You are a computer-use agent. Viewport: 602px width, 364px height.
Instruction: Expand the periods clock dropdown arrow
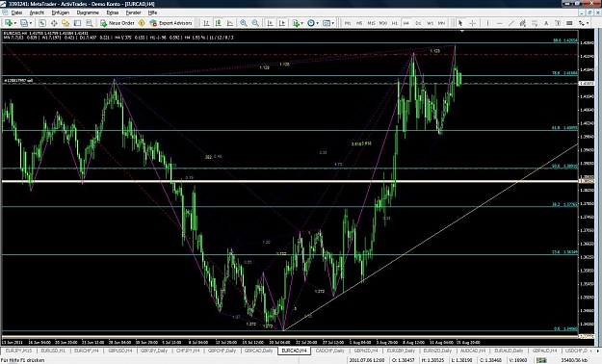[318, 23]
